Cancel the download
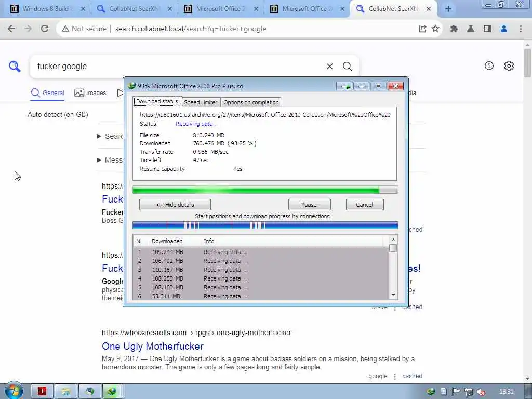 [364, 205]
